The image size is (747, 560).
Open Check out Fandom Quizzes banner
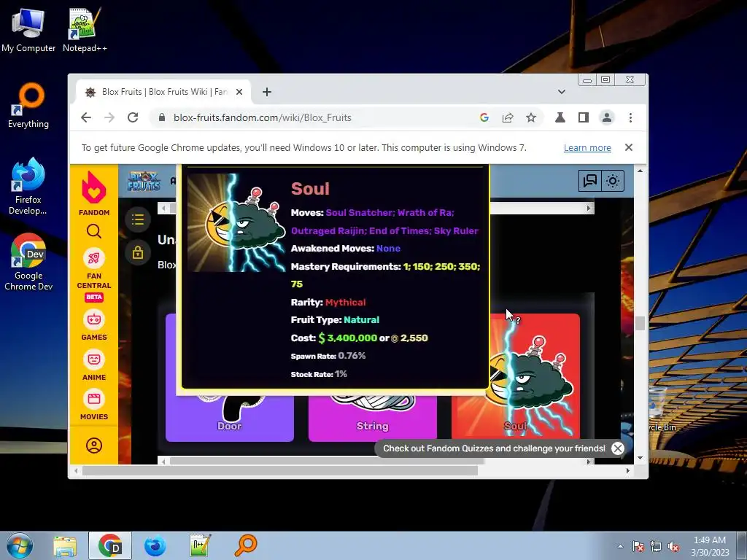(494, 448)
